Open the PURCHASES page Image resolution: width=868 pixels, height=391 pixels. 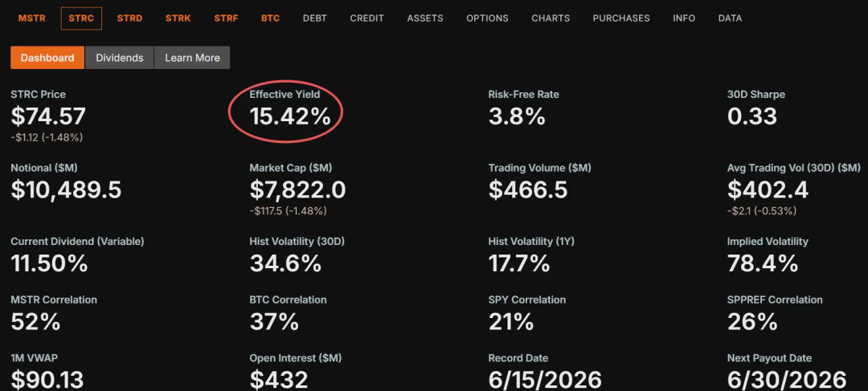pos(621,18)
